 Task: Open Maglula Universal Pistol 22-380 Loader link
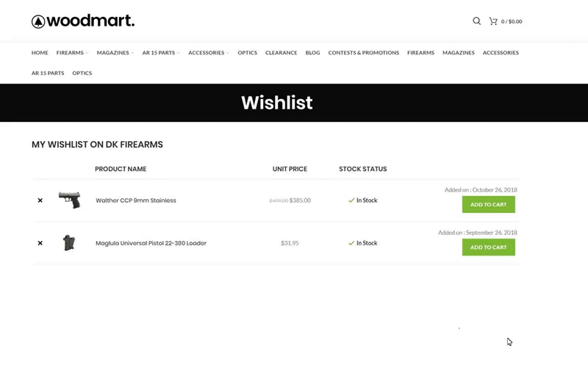pos(151,243)
